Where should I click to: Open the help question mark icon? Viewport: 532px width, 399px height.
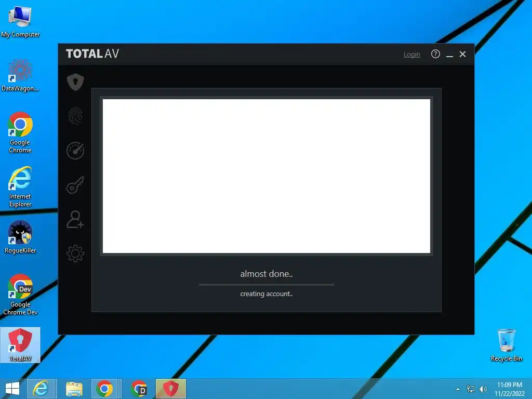(435, 54)
